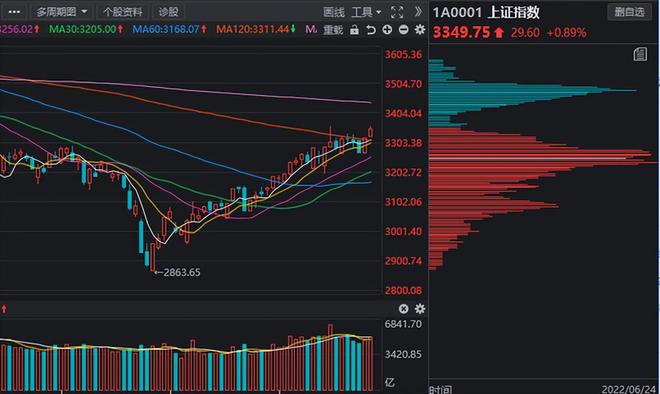Open the three-dots more menu
Screen dimensions: 660x394
(x=14, y=12)
